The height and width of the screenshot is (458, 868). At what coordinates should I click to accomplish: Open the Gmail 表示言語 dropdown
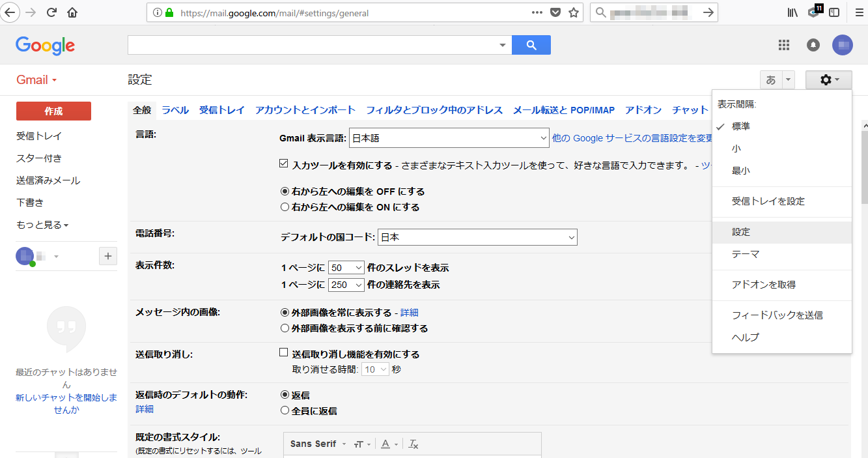(x=449, y=138)
